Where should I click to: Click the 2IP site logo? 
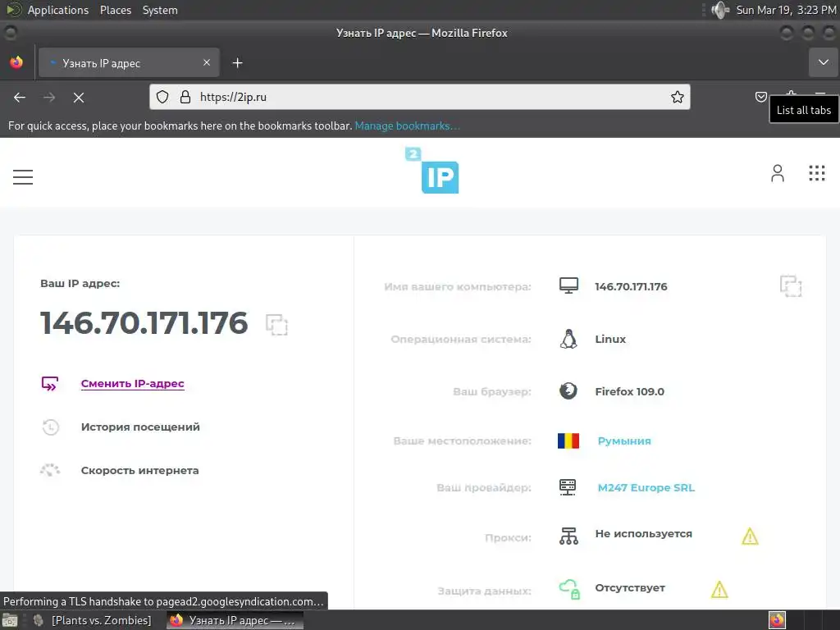432,171
